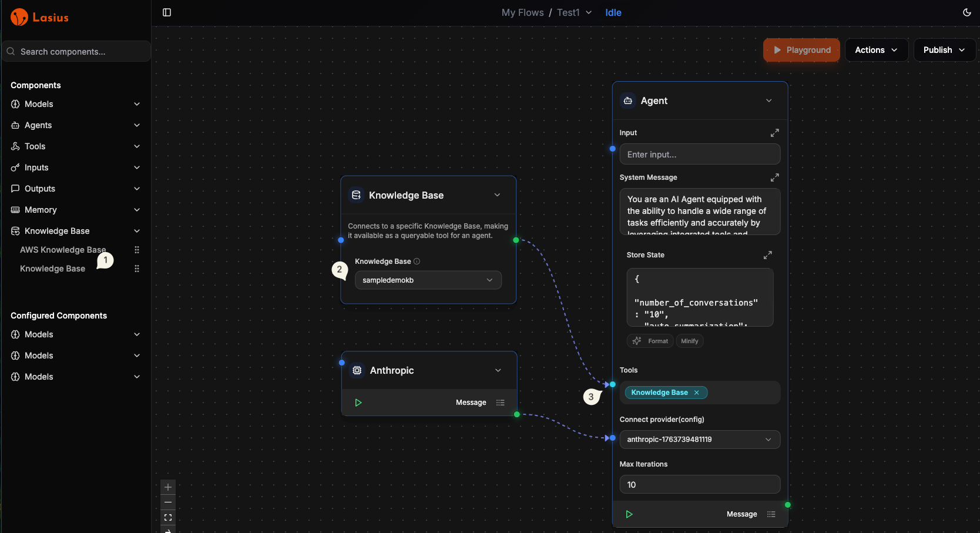
Task: Open the Store State expand icon
Action: (x=767, y=255)
